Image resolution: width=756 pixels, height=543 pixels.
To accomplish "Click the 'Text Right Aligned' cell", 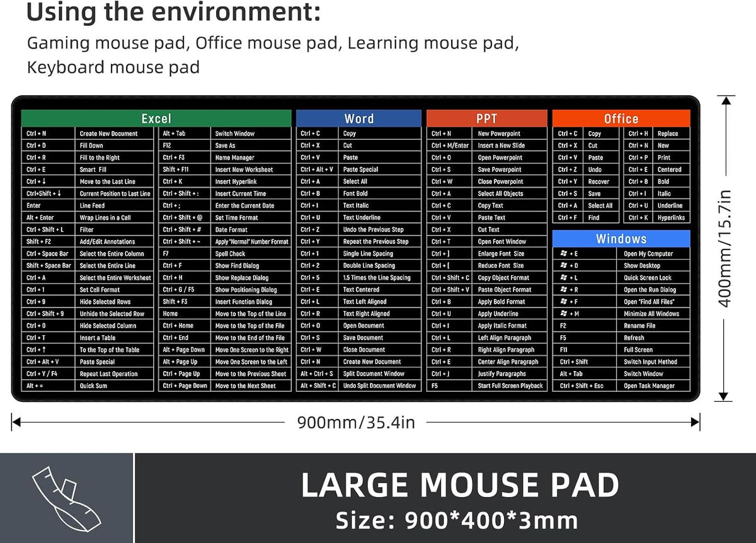I will [x=381, y=314].
